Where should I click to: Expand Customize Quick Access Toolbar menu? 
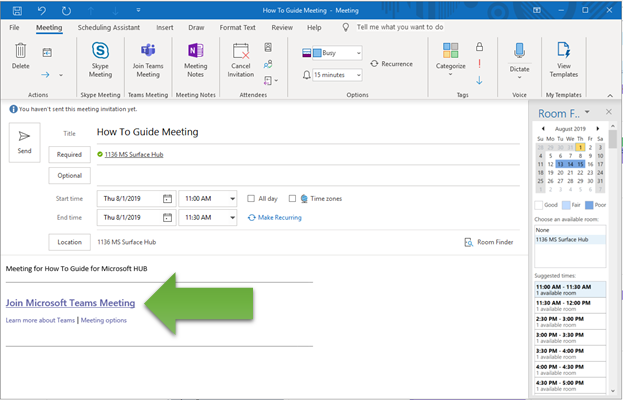pyautogui.click(x=138, y=10)
